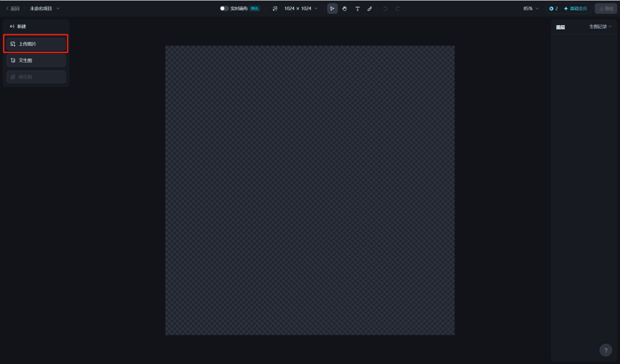
Task: Click the undo arrow icon
Action: coord(385,9)
